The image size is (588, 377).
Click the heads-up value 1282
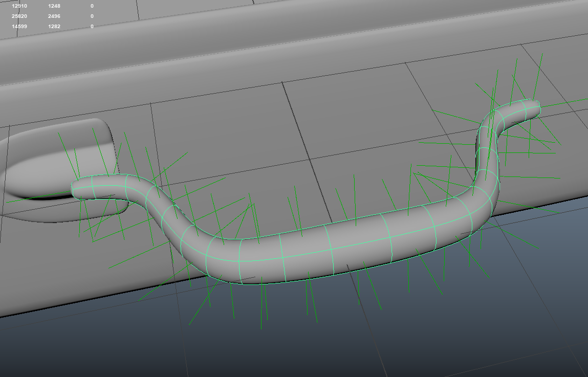54,26
